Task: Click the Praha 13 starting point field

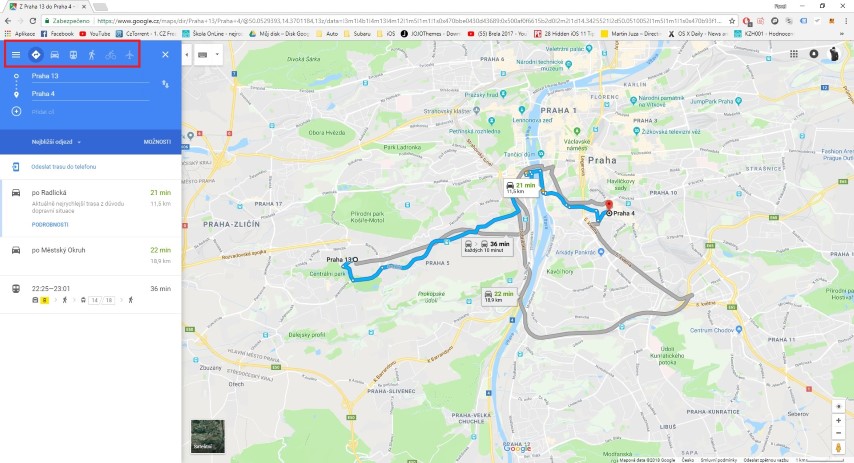Action: [x=90, y=76]
